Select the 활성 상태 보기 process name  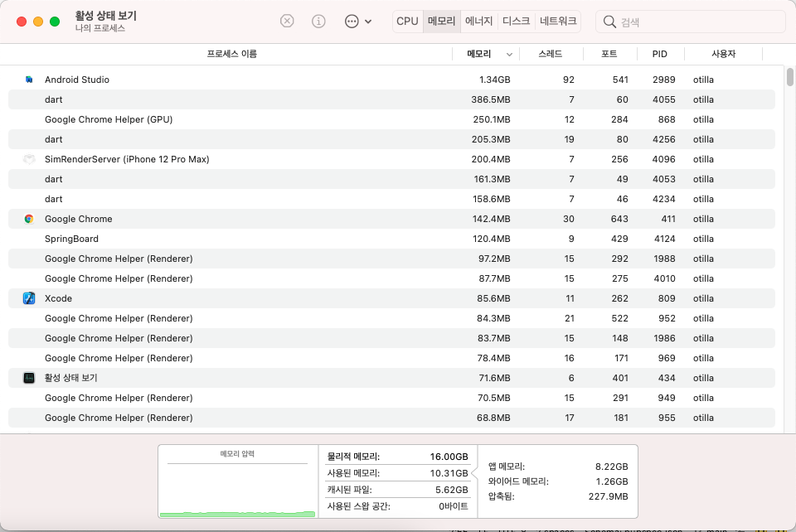point(70,378)
